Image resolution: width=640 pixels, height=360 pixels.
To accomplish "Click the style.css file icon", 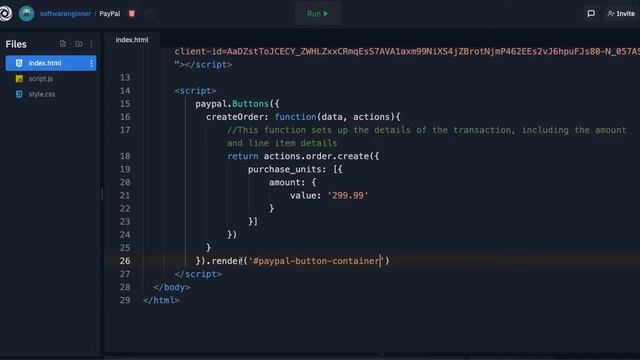I will [x=19, y=94].
